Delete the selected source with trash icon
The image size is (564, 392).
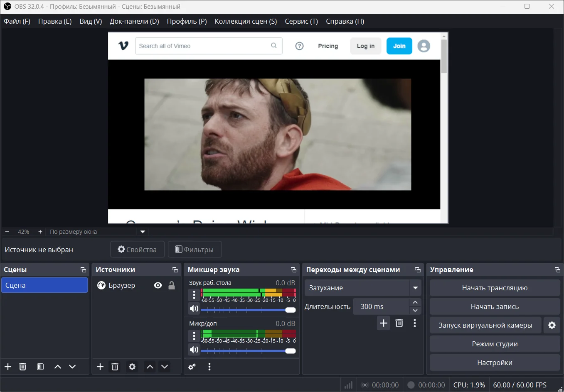(x=115, y=367)
